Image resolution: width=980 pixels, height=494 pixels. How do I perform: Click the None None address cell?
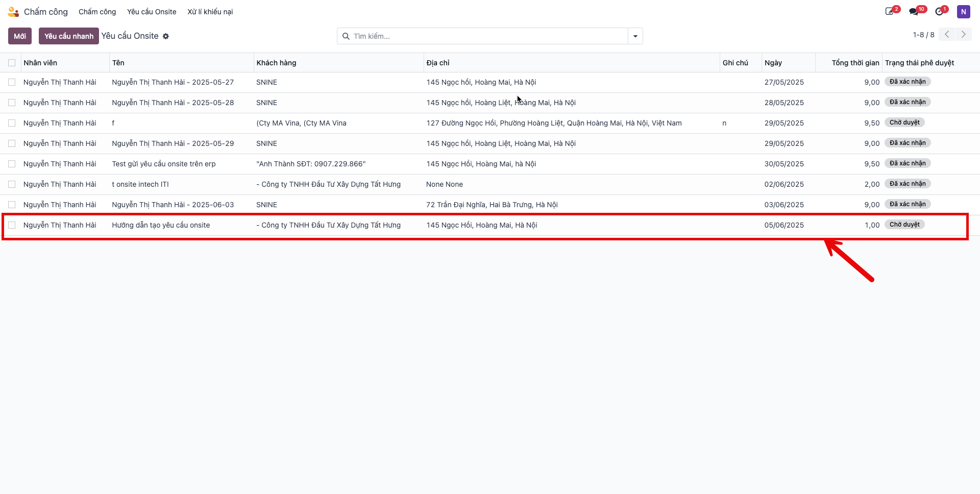445,184
